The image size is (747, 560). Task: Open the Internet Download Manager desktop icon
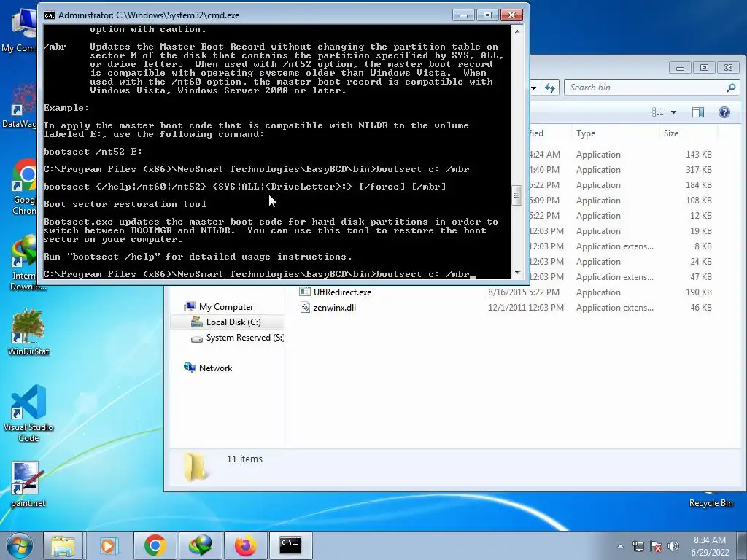(24, 262)
